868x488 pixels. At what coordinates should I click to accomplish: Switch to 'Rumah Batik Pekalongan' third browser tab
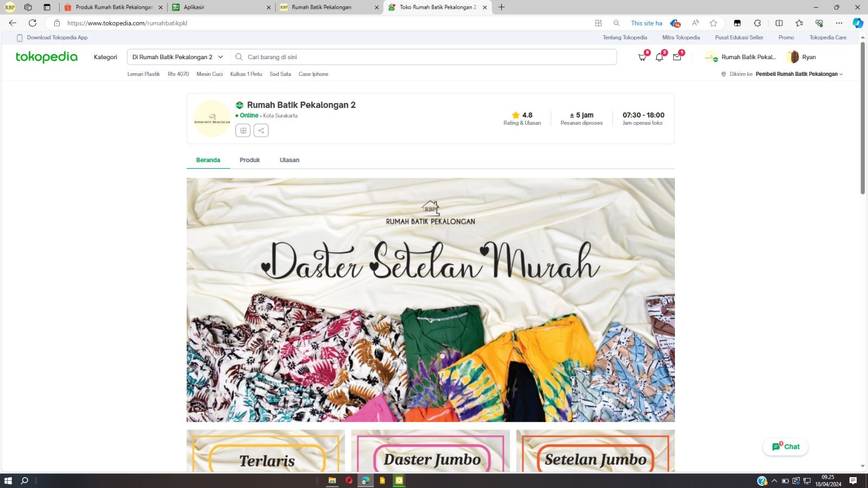[x=329, y=7]
